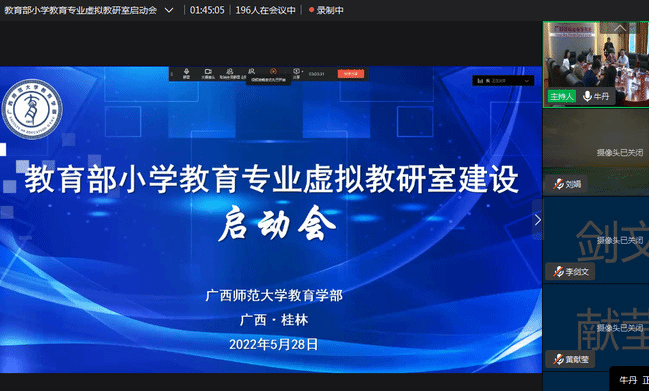Open the share options icon with dropdown arrow
Image resolution: width=649 pixels, height=391 pixels.
[297, 72]
